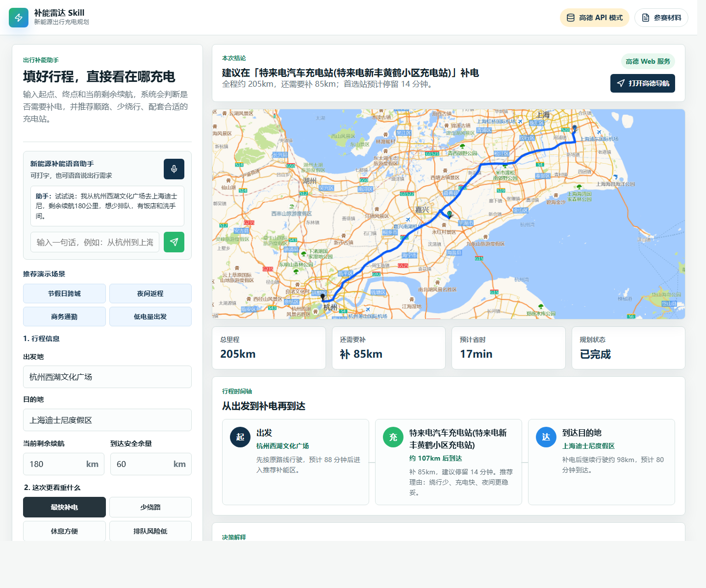Click the assistant sample prompt text box

point(107,206)
